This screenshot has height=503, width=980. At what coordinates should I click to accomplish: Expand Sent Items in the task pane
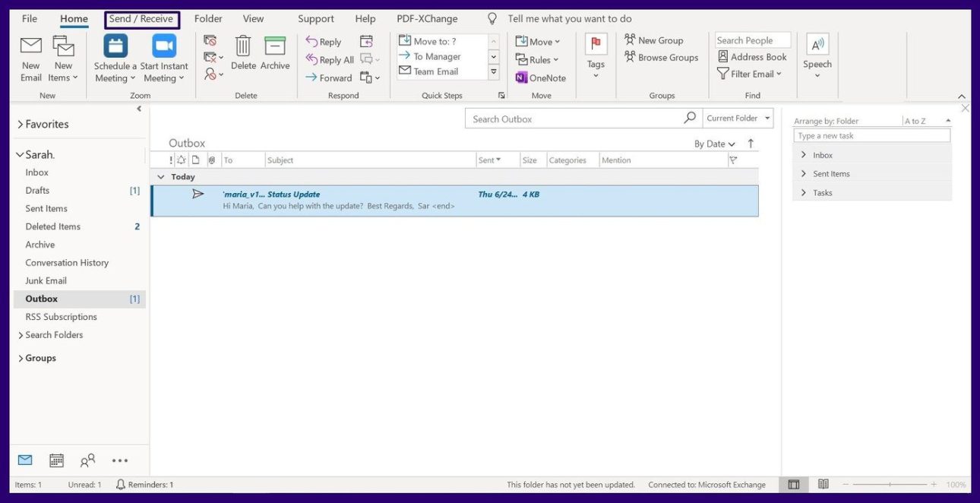(804, 174)
